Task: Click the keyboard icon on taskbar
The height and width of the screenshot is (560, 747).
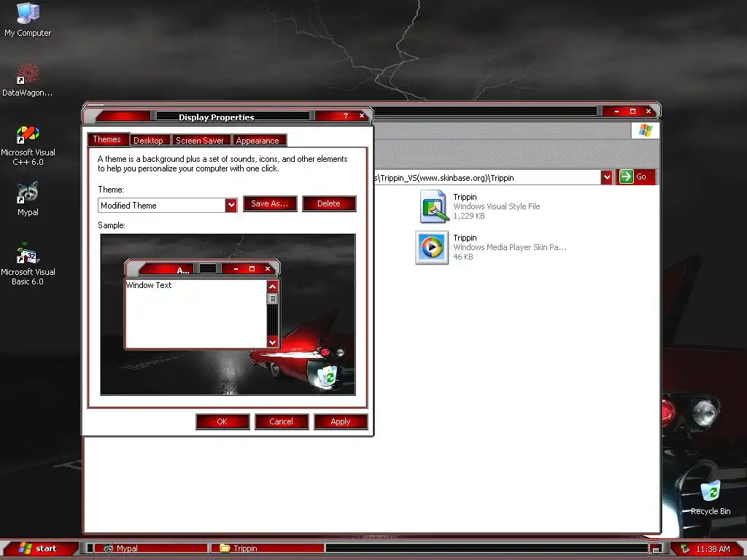Action: [656, 550]
